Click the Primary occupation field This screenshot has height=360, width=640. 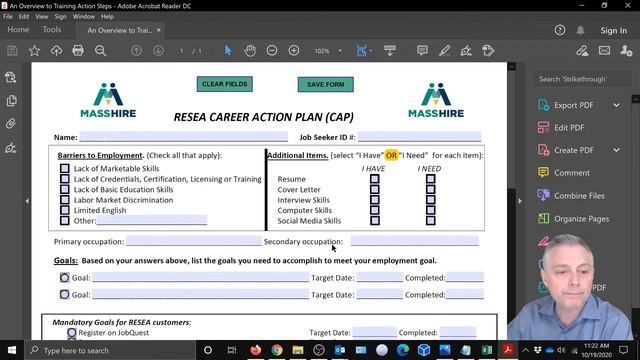(x=193, y=241)
